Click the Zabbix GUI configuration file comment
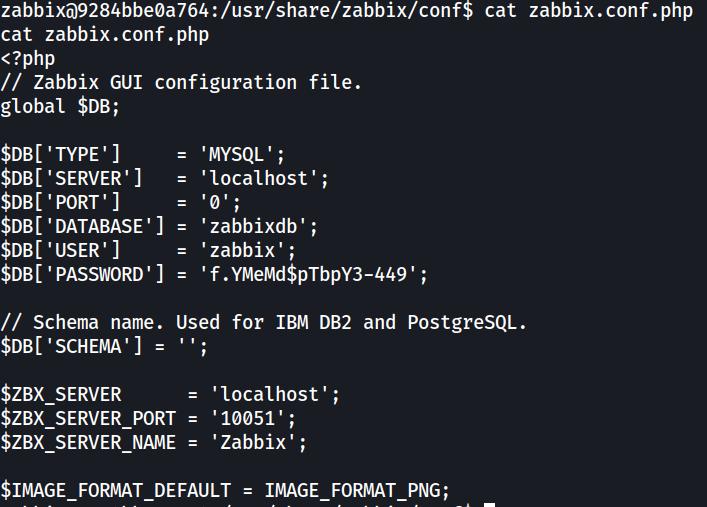The image size is (707, 507). [181, 83]
